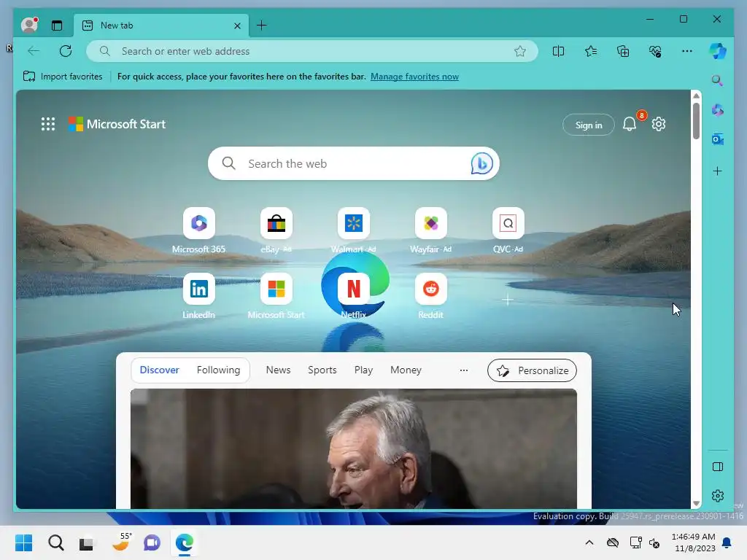747x560 pixels.
Task: Open Task View on taskbar
Action: (86, 542)
